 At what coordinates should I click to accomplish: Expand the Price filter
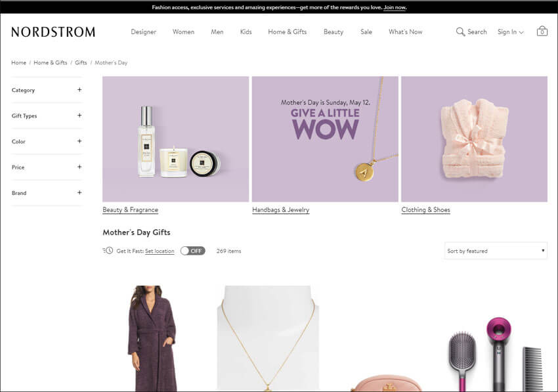click(47, 167)
